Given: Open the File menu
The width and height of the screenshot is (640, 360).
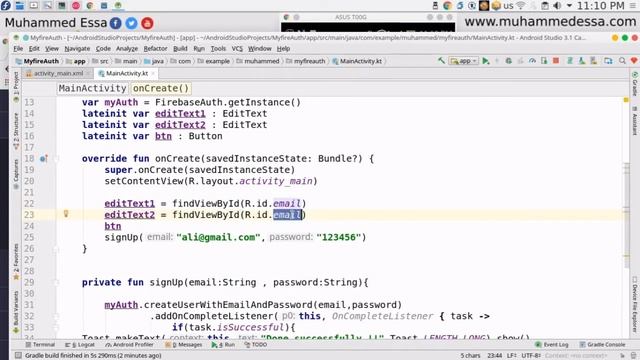Looking at the screenshot, I should 18,49.
